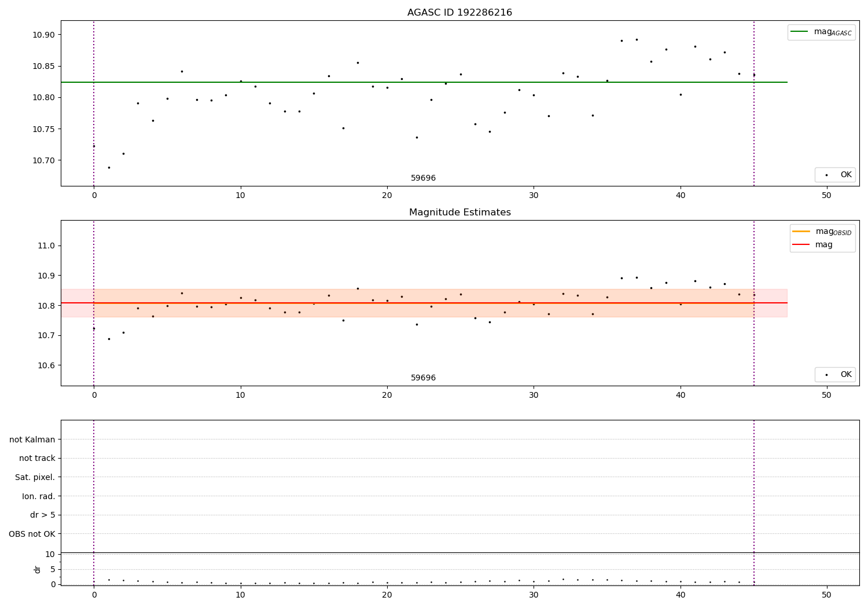Click x-axis tick 20 under the bottom plot
This screenshot has width=868, height=608.
pos(387,595)
